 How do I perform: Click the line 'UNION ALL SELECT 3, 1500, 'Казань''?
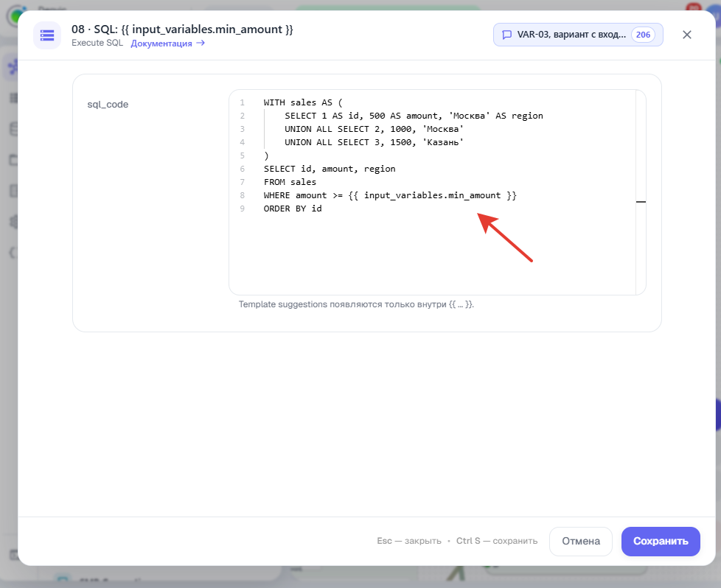click(x=374, y=142)
